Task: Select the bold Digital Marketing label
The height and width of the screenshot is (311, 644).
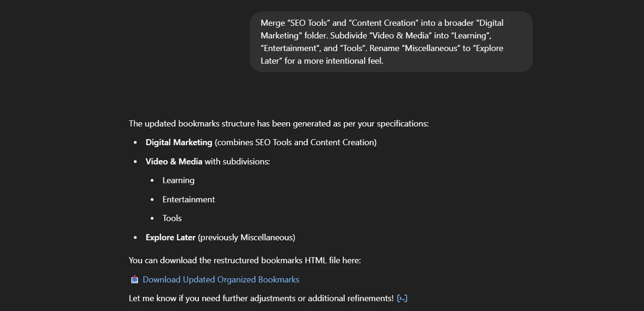Action: 178,142
